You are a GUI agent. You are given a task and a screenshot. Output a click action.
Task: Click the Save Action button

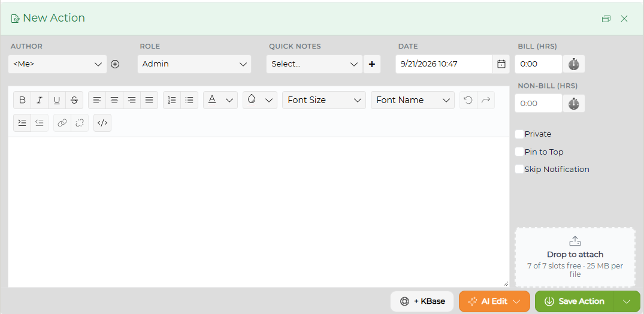click(x=574, y=301)
